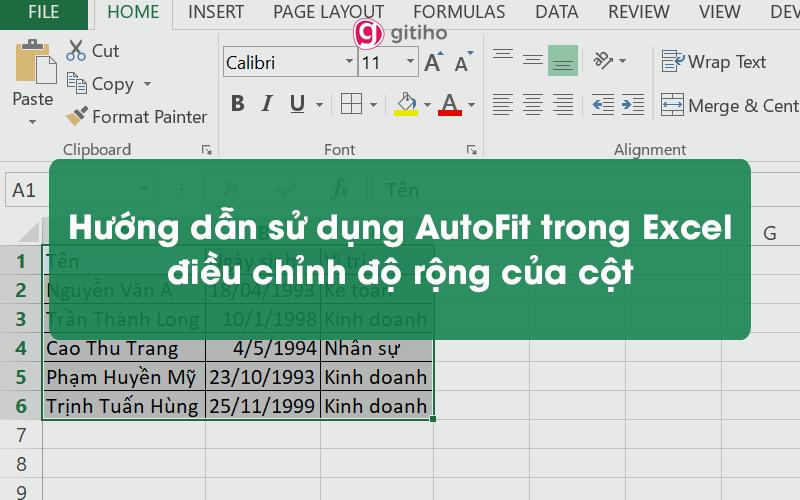Switch to the FORMULAS tab
The height and width of the screenshot is (500, 800).
(459, 12)
